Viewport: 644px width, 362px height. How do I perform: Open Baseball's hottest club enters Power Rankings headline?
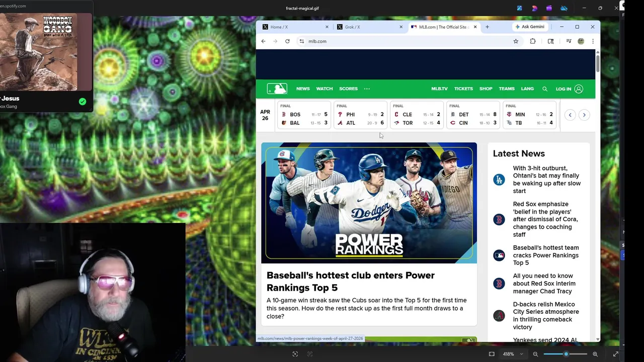point(351,282)
